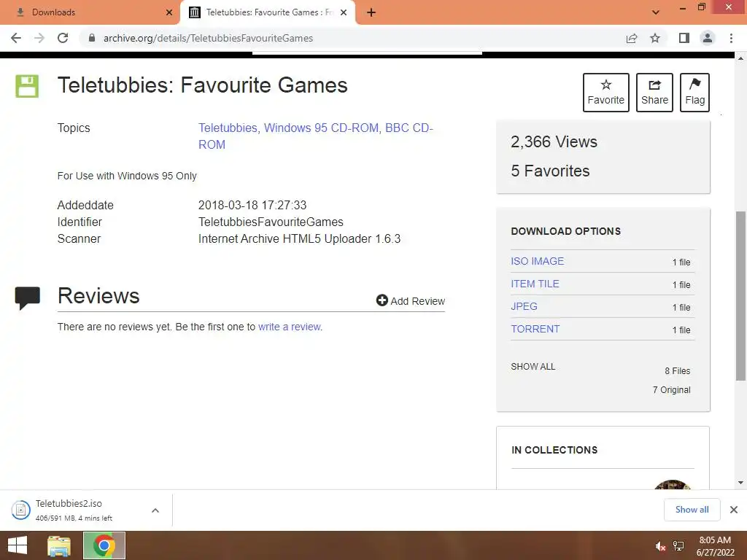Click Add Review
Screen dimensions: 747x560
[x=411, y=301]
